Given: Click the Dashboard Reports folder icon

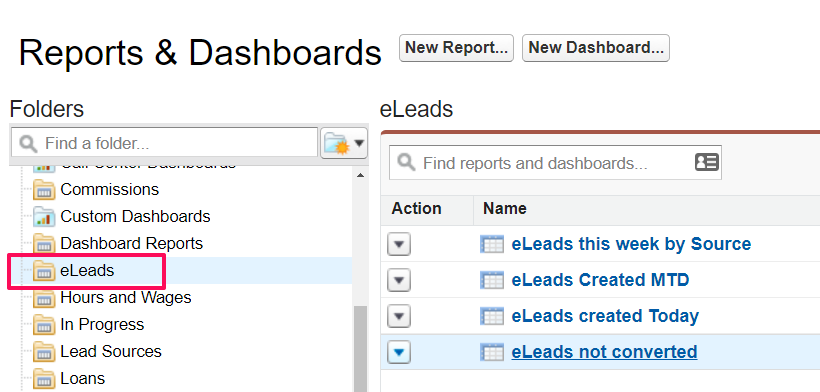Looking at the screenshot, I should coord(44,244).
